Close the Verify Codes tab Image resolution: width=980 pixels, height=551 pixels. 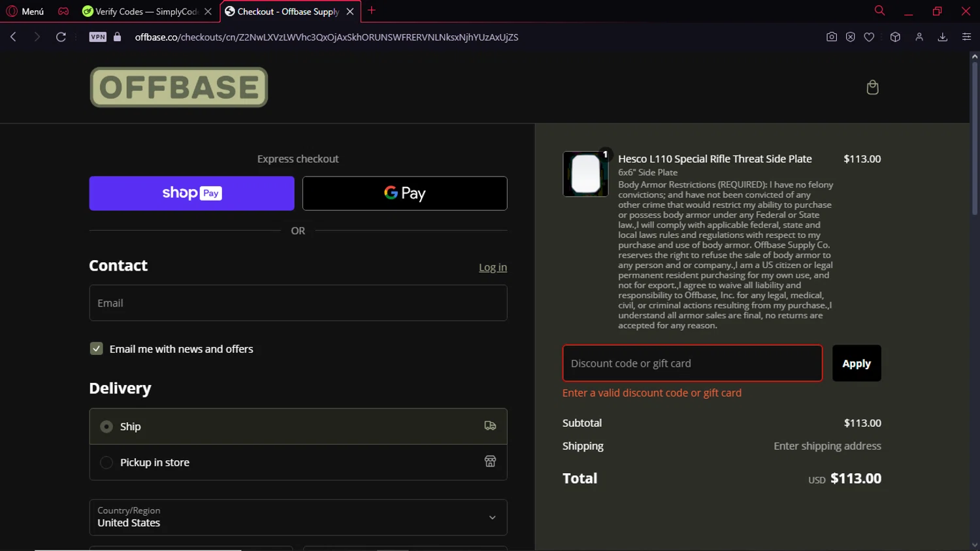(x=208, y=11)
